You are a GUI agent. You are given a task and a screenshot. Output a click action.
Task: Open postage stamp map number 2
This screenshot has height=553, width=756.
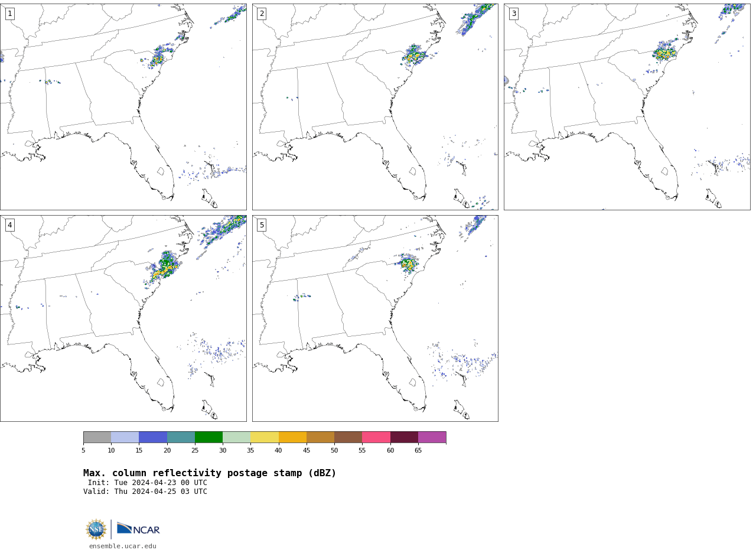point(375,107)
